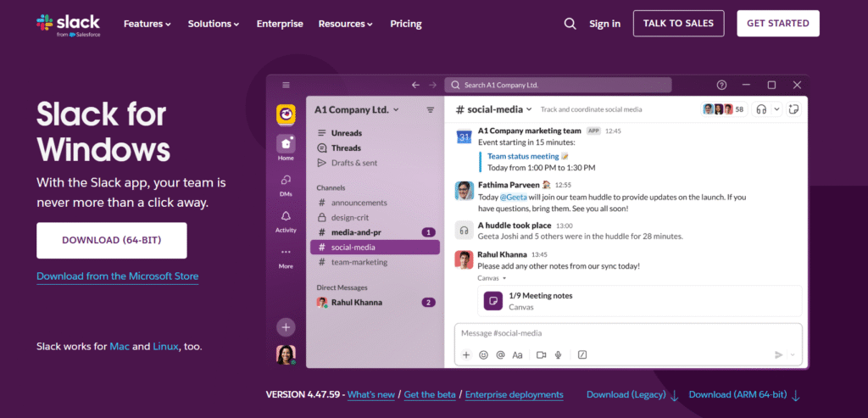Click the website search magnifier icon

[x=570, y=24]
